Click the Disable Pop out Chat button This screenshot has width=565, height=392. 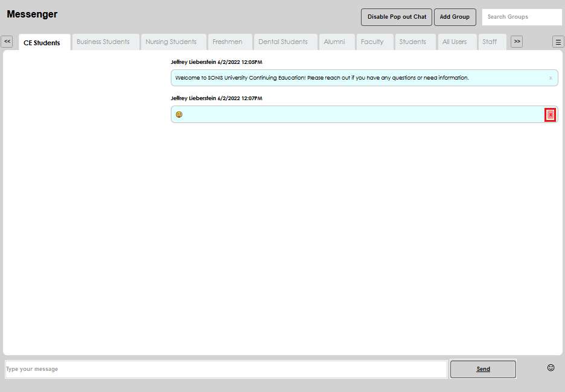[x=396, y=17]
